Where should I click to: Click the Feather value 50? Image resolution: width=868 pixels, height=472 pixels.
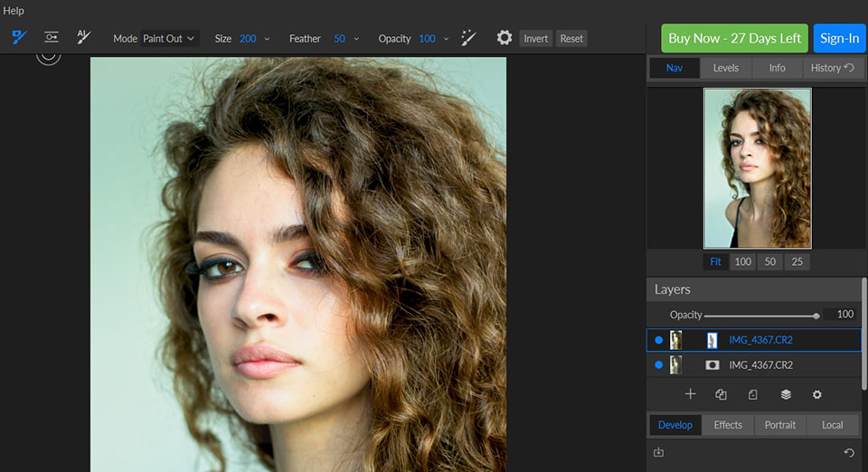[339, 39]
